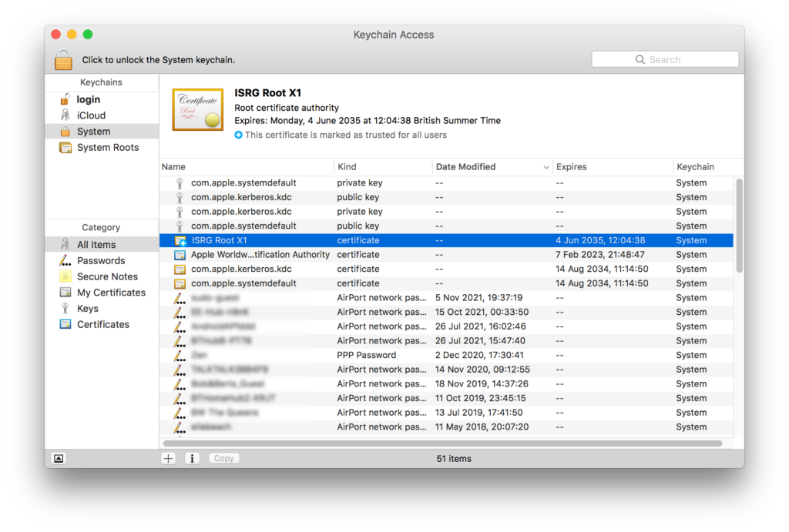Click expiry date 7 Feb 2023, 21:48:47
The height and width of the screenshot is (532, 789).
point(599,254)
